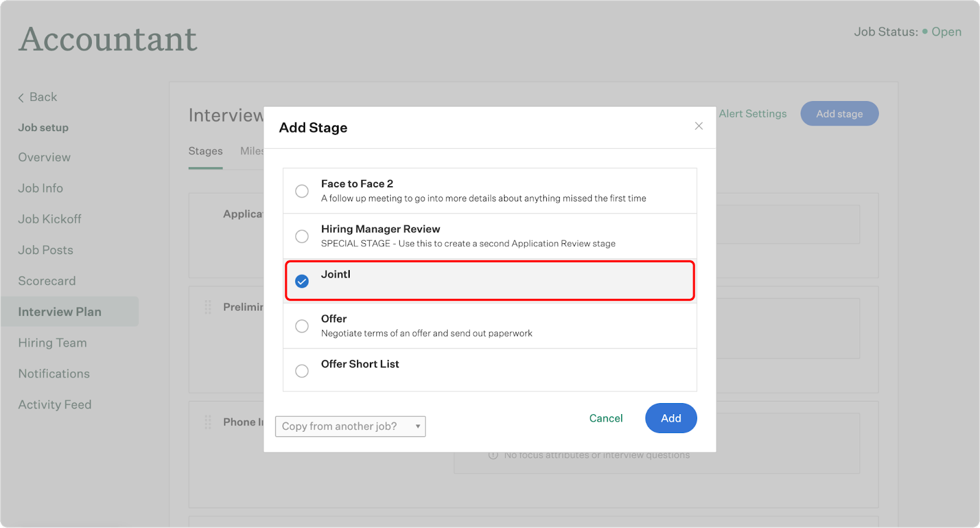This screenshot has height=528, width=980.
Task: Toggle the checked Jointl stage option
Action: pyautogui.click(x=302, y=281)
